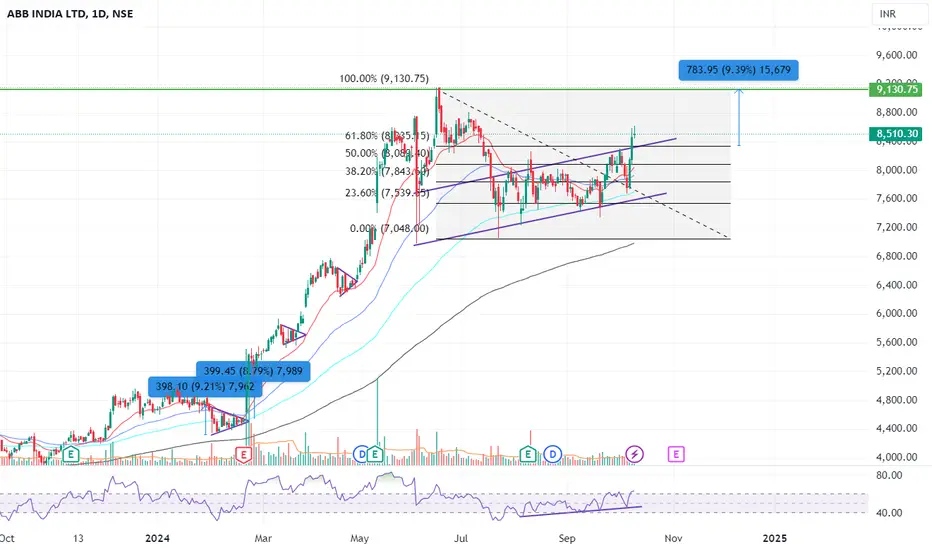This screenshot has width=932, height=550.
Task: Click the green E marker directly right of May's D marker
Action: [375, 455]
